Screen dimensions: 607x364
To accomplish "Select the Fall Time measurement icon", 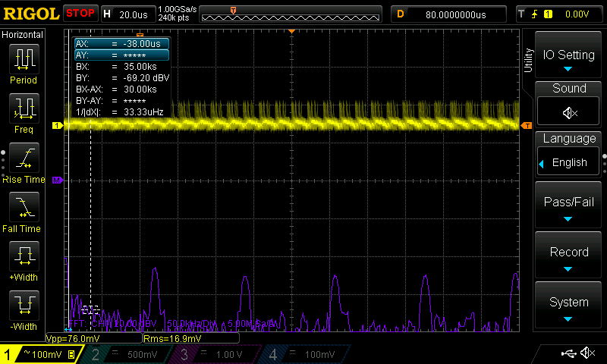I will [24, 210].
